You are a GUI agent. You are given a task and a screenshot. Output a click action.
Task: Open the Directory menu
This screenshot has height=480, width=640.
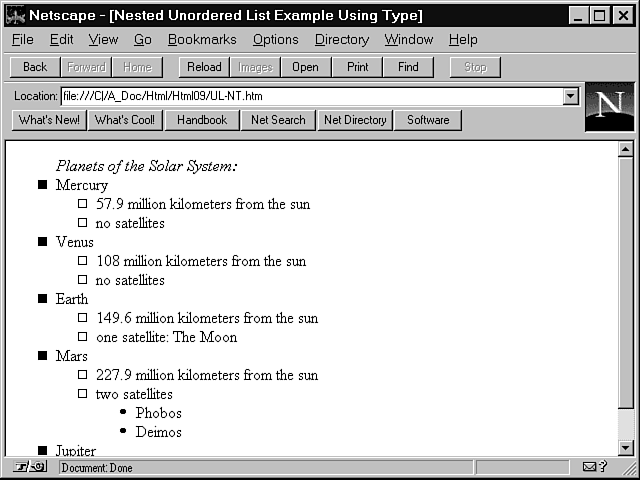(341, 39)
